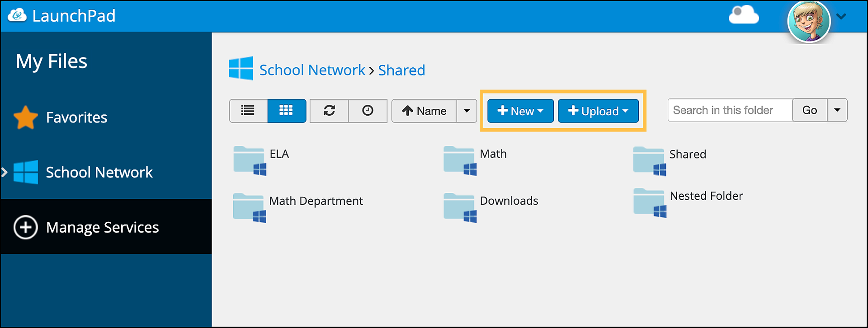Expand School Network tree in sidebar
The height and width of the screenshot is (328, 868).
click(5, 172)
